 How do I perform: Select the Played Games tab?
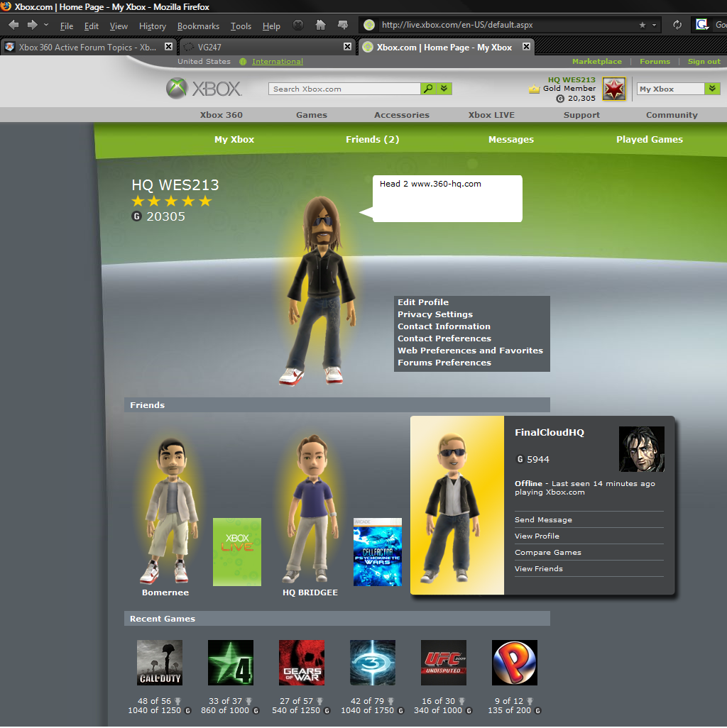[x=650, y=139]
